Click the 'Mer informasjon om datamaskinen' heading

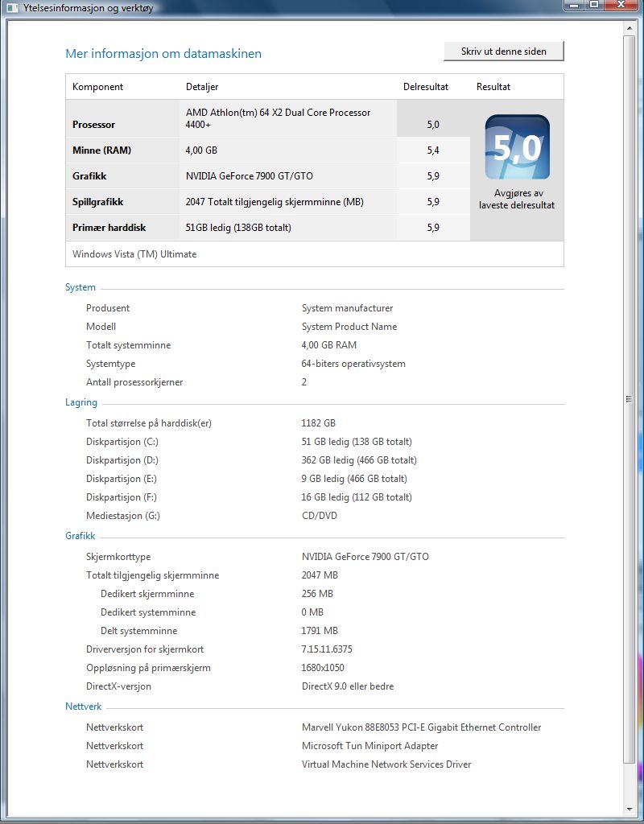click(x=163, y=54)
